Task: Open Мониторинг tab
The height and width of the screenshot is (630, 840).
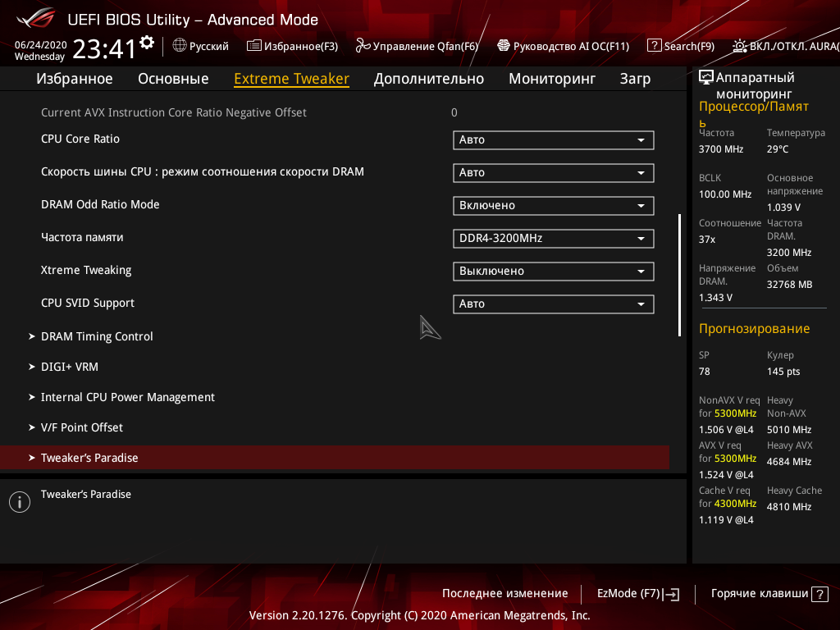Action: click(552, 79)
